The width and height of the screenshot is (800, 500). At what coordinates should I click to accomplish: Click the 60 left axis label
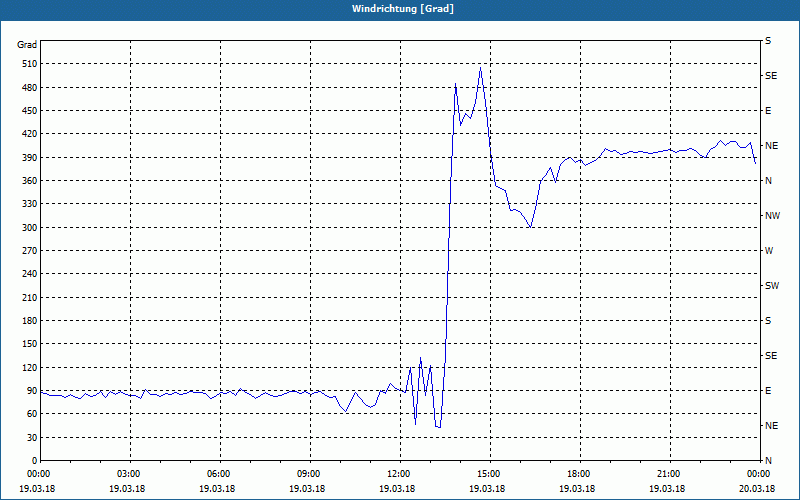point(32,414)
